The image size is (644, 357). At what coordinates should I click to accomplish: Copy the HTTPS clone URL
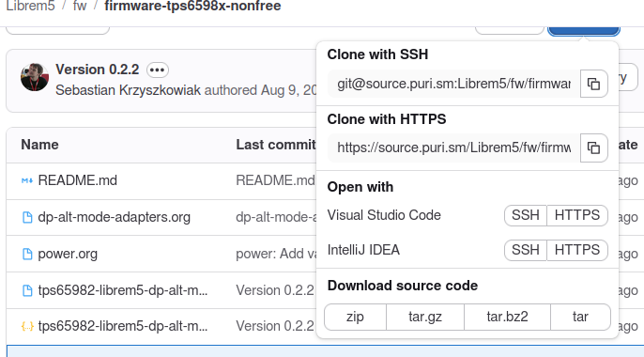click(x=593, y=147)
